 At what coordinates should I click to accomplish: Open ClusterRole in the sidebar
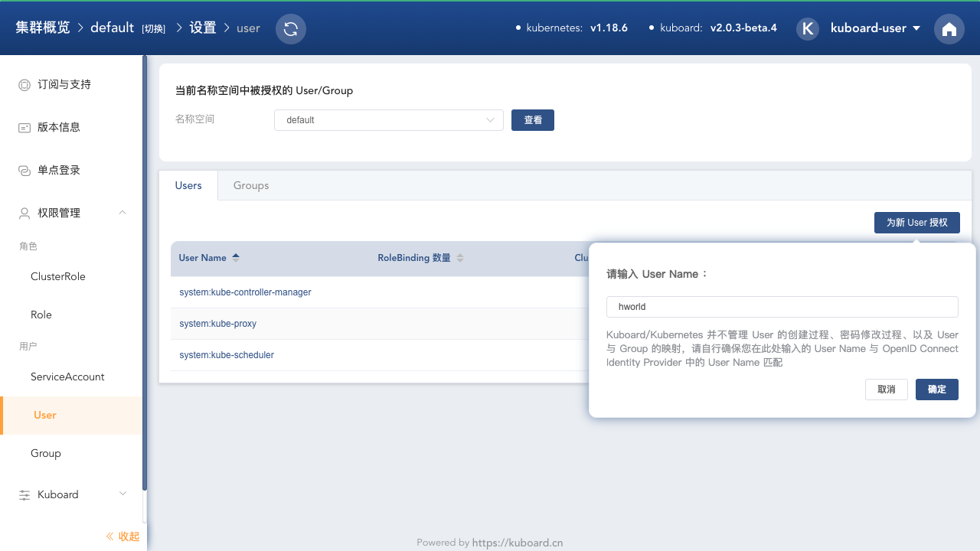pos(58,276)
